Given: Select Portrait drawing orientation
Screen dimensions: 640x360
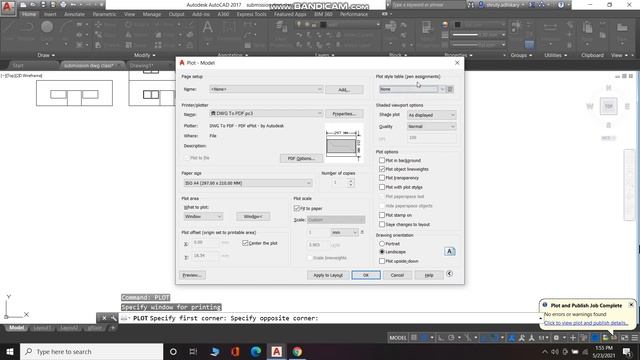Looking at the screenshot, I should tap(382, 243).
